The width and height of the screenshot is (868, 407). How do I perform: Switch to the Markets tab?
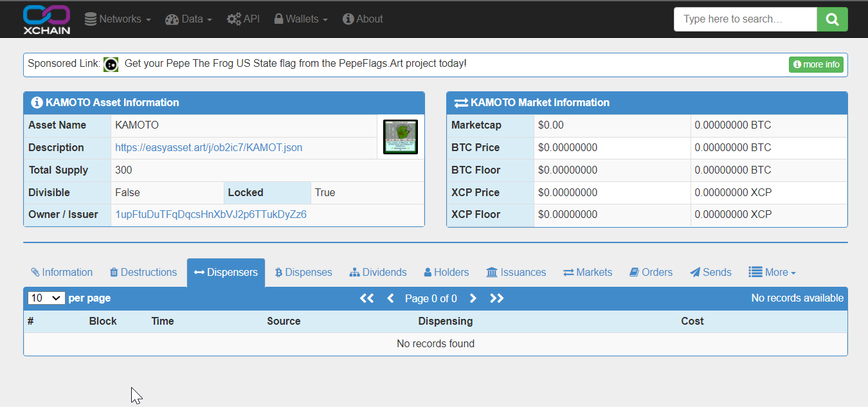[588, 273]
